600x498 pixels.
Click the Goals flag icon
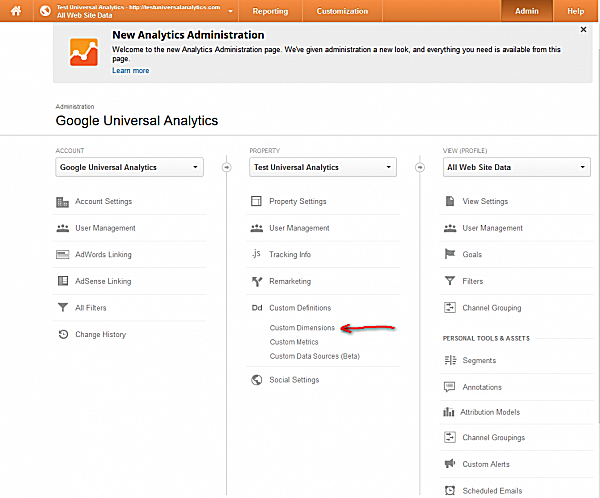(x=450, y=254)
